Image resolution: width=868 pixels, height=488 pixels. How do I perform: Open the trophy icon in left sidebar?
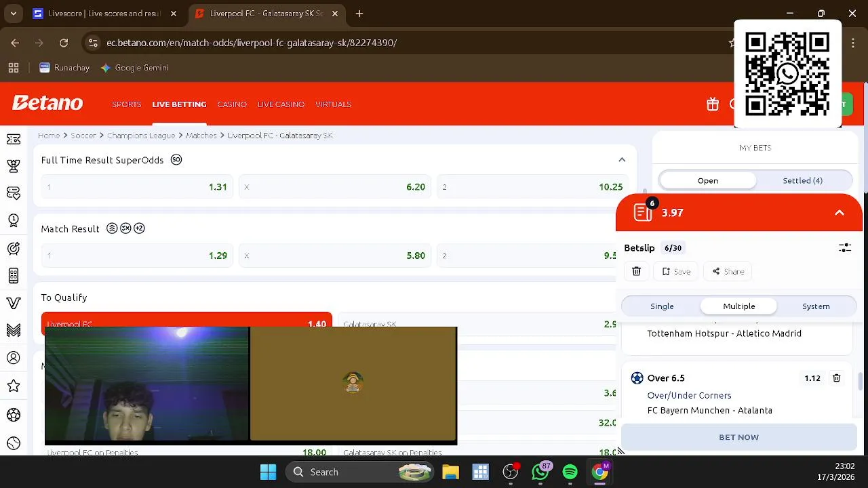click(x=13, y=166)
